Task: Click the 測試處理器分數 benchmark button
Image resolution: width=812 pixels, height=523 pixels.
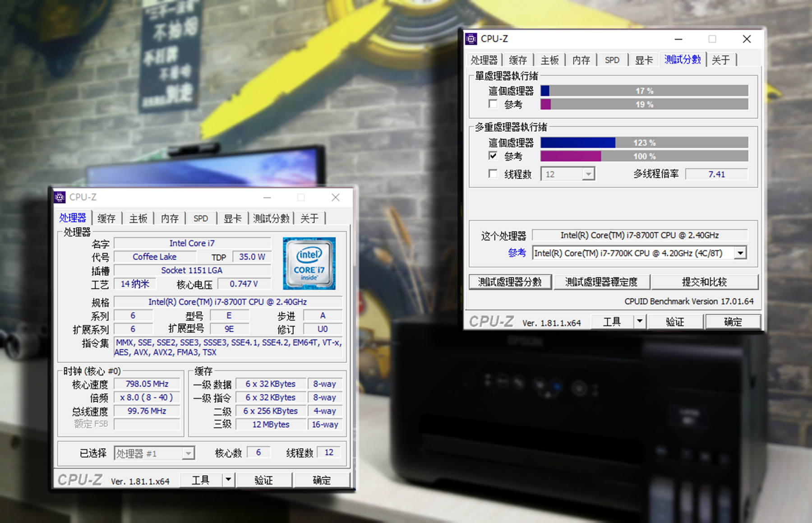Action: pos(510,282)
